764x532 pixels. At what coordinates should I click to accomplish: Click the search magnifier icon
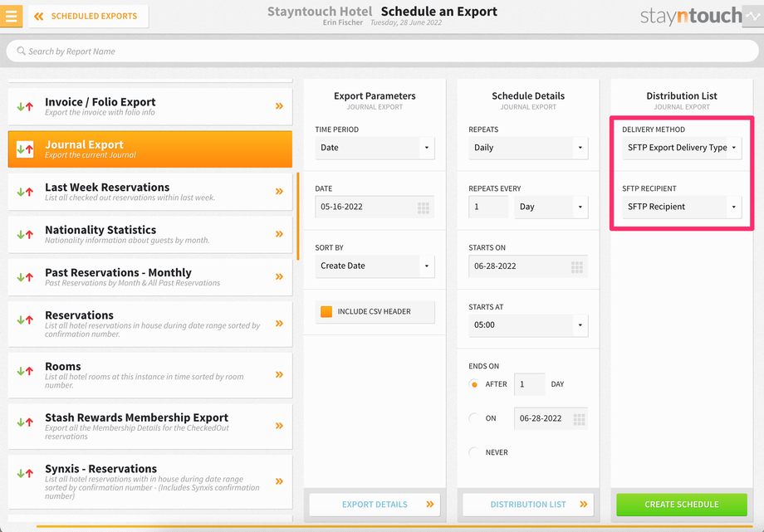[x=21, y=51]
